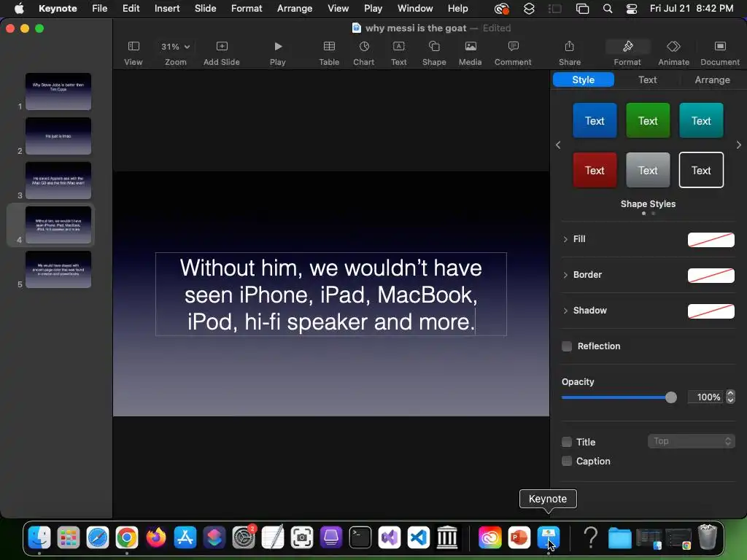The height and width of the screenshot is (560, 747).
Task: Open Control Center in menu bar
Action: pyautogui.click(x=632, y=9)
